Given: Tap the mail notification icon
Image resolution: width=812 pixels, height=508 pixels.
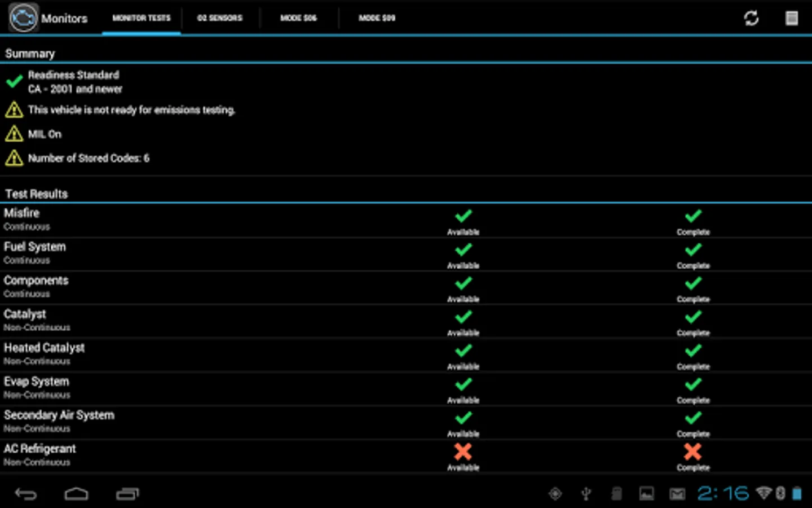Looking at the screenshot, I should point(677,494).
